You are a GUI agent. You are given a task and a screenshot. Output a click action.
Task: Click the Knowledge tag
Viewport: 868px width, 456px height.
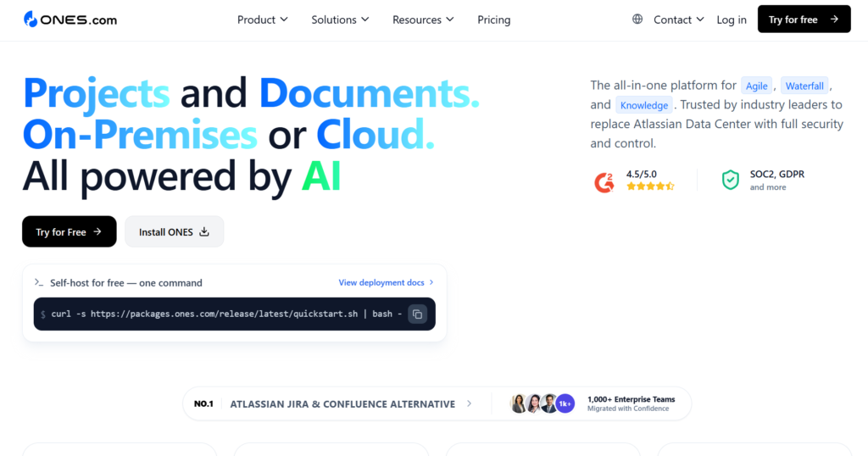[x=644, y=105]
